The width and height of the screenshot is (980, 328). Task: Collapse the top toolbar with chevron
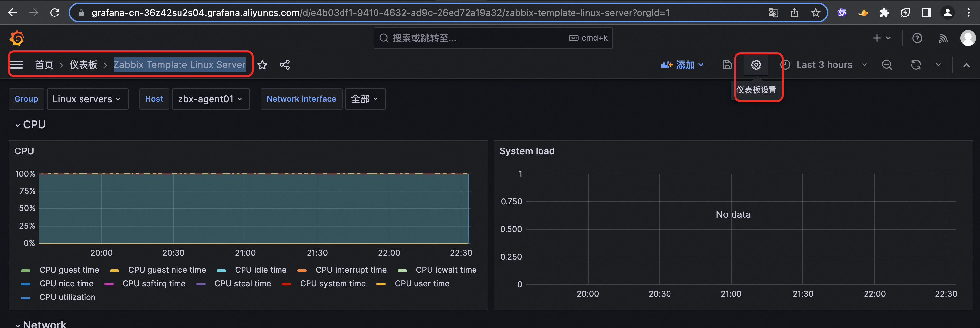[967, 65]
